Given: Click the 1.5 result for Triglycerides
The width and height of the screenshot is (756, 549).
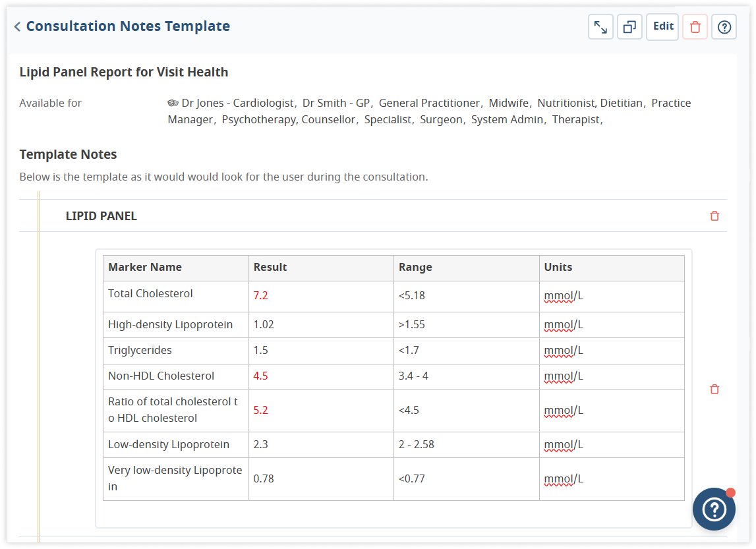Looking at the screenshot, I should coord(261,351).
